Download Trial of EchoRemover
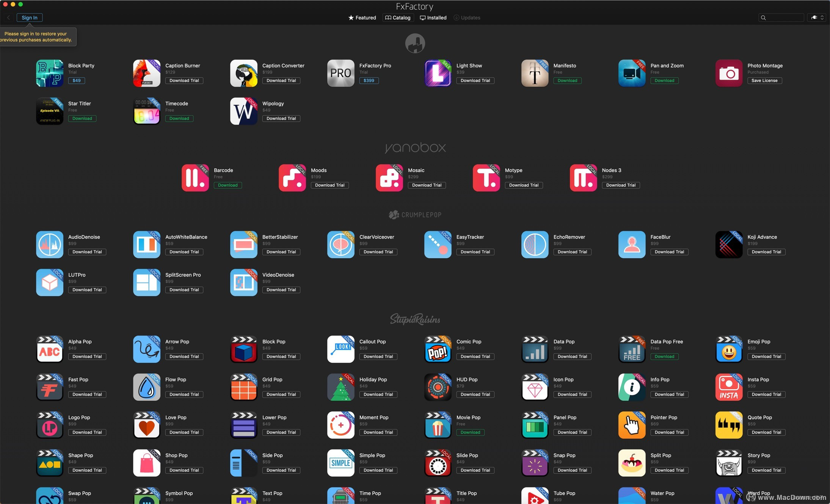This screenshot has height=504, width=830. click(572, 252)
